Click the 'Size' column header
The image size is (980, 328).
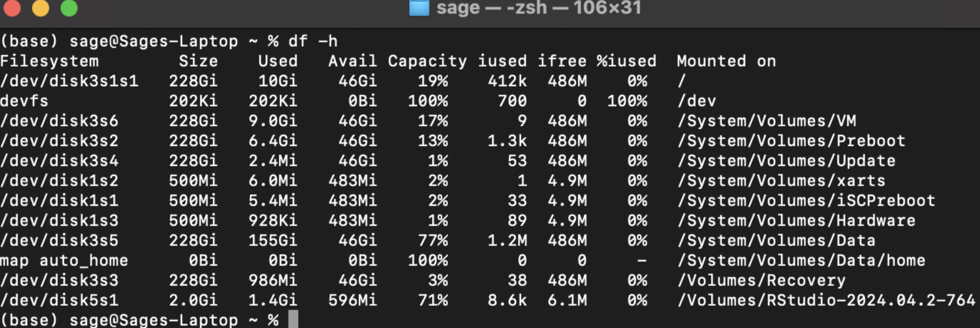(198, 61)
